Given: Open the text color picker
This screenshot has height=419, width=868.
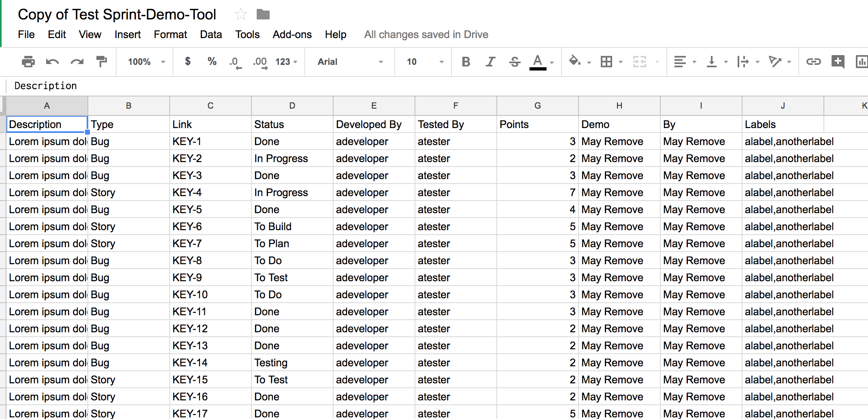Looking at the screenshot, I should [x=540, y=62].
